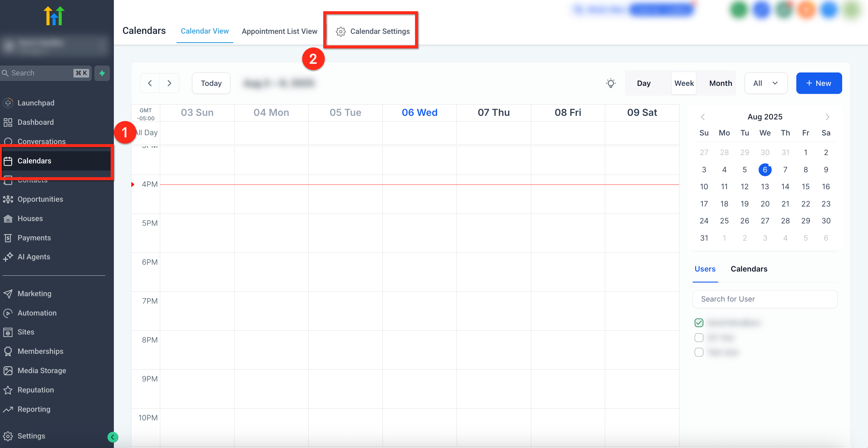Go to Houses in sidebar
The height and width of the screenshot is (448, 868).
click(x=30, y=218)
